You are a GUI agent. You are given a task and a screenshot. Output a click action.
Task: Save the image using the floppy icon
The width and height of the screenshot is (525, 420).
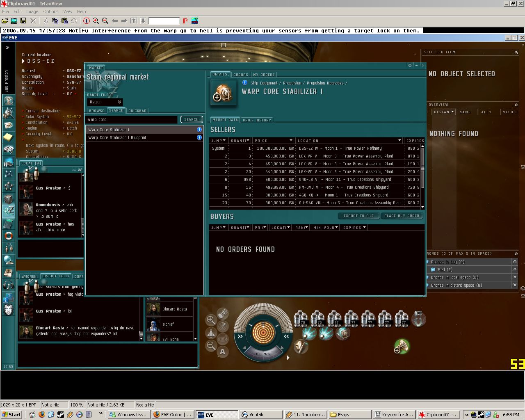point(23,21)
